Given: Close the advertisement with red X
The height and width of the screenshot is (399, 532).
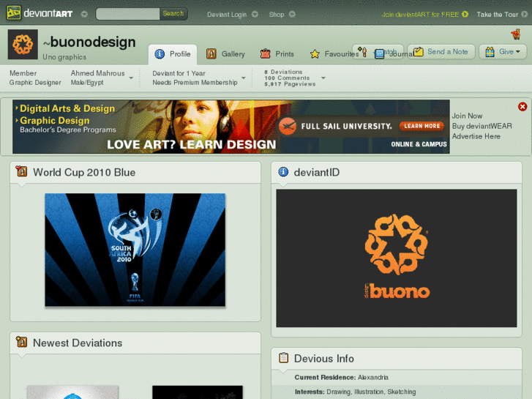Looking at the screenshot, I should (x=522, y=107).
